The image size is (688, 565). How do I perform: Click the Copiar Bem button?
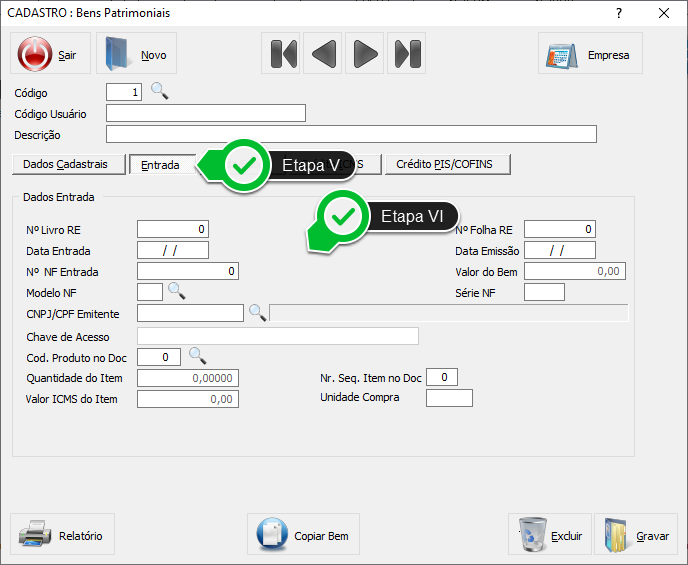coord(303,535)
